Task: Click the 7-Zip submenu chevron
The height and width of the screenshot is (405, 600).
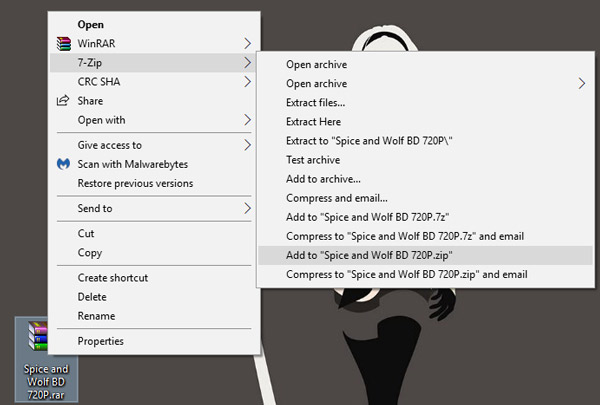Action: (x=248, y=63)
